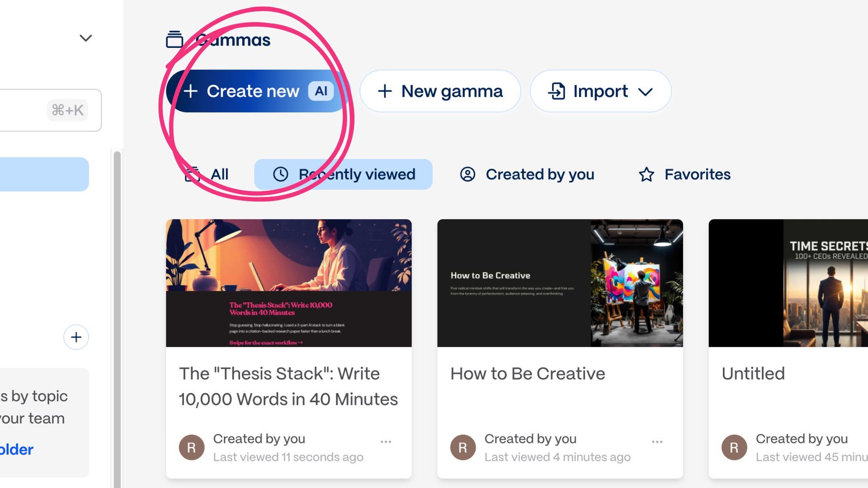This screenshot has width=868, height=488.
Task: Click the plus circle add folder icon
Action: [x=76, y=337]
